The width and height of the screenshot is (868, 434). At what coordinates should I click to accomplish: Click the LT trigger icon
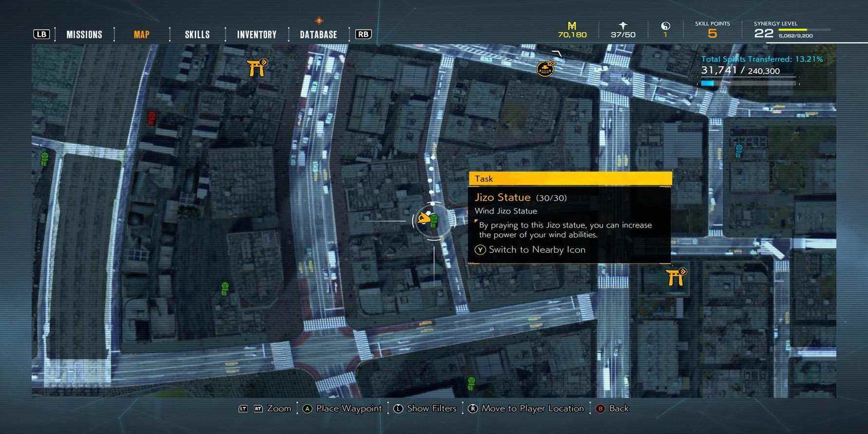point(243,409)
